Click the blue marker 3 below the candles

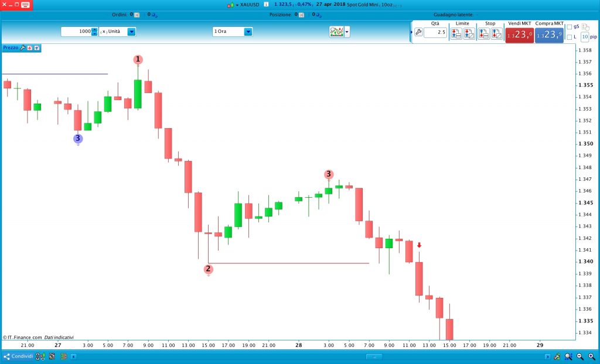(78, 139)
